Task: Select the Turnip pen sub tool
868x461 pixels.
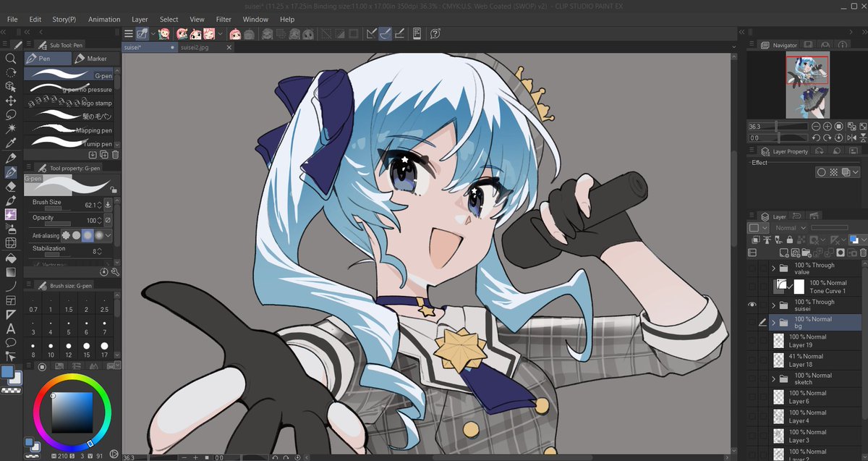Action: pos(70,144)
